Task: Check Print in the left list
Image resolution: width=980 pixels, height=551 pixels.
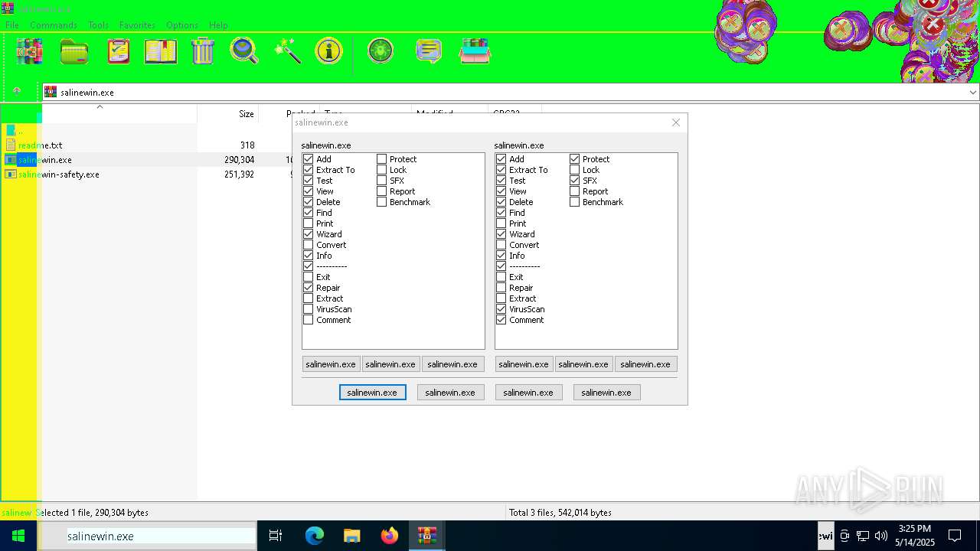Action: click(x=309, y=223)
